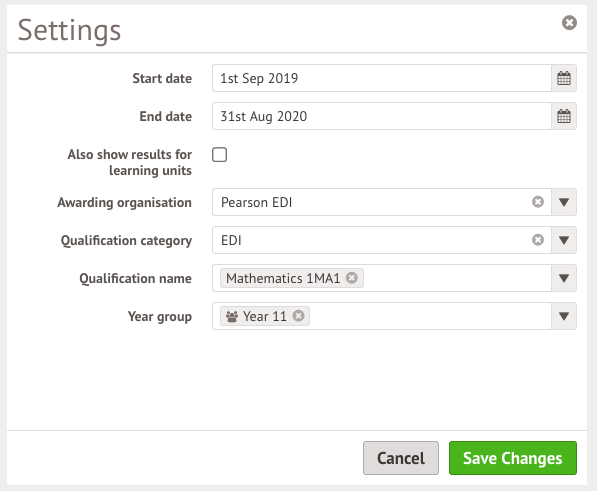Viewport: 597px width, 491px height.
Task: Focus the Start date field showing 1st Sep 2019
Action: [x=382, y=78]
